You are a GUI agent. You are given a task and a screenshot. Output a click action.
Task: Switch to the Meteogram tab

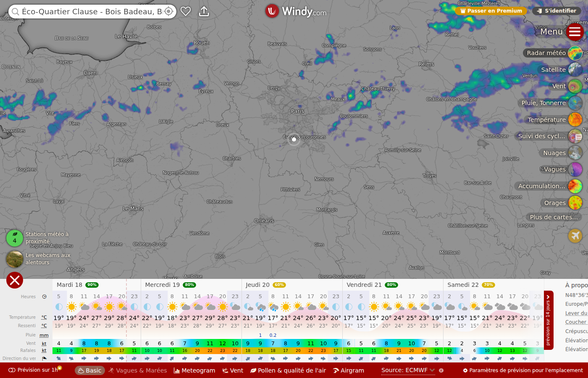pos(194,370)
